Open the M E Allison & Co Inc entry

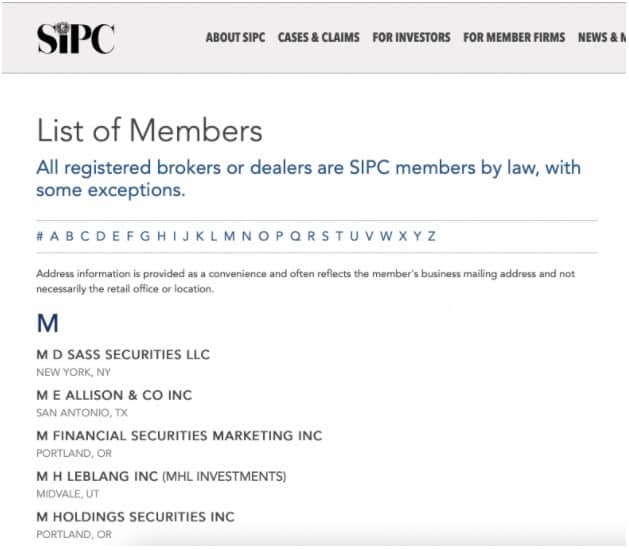tap(114, 395)
